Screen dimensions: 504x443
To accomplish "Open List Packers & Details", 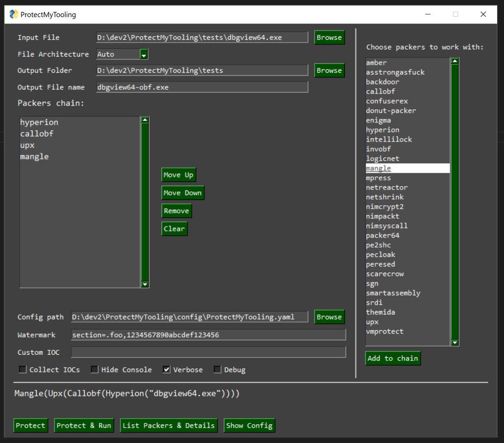I will (168, 425).
